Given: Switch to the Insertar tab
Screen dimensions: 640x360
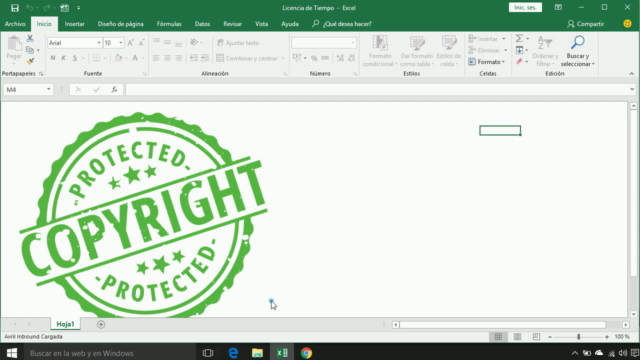Looking at the screenshot, I should pyautogui.click(x=75, y=24).
